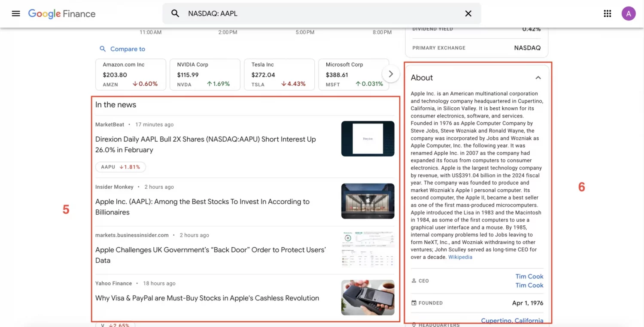
Task: Open the Amazon.com Inc comparison card
Action: pyautogui.click(x=131, y=75)
